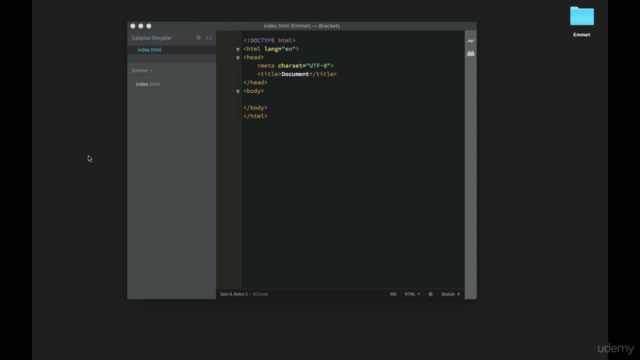Select index.html in Emmet project tree
The image size is (640, 360).
[148, 84]
